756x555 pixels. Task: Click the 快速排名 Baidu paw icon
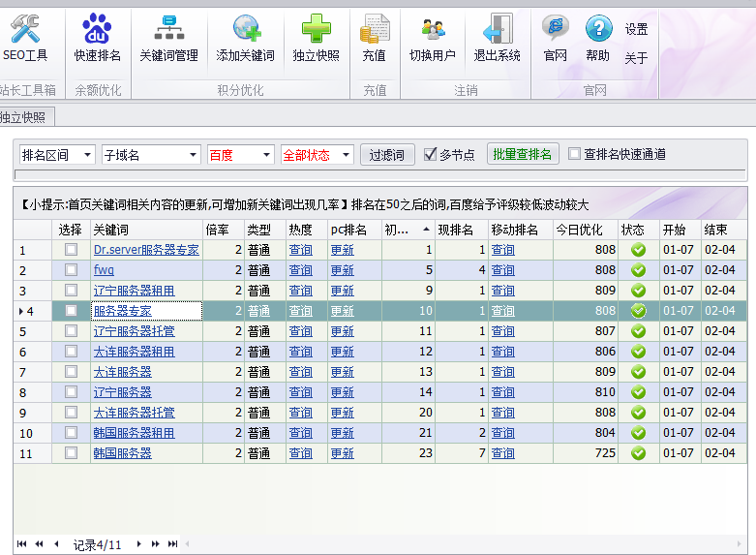97,39
